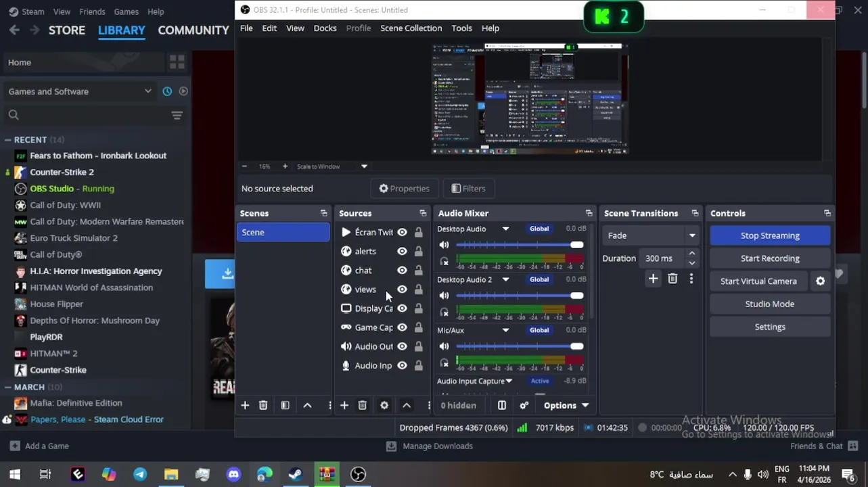Open virtual camera settings gear
This screenshot has height=487, width=868.
(820, 281)
